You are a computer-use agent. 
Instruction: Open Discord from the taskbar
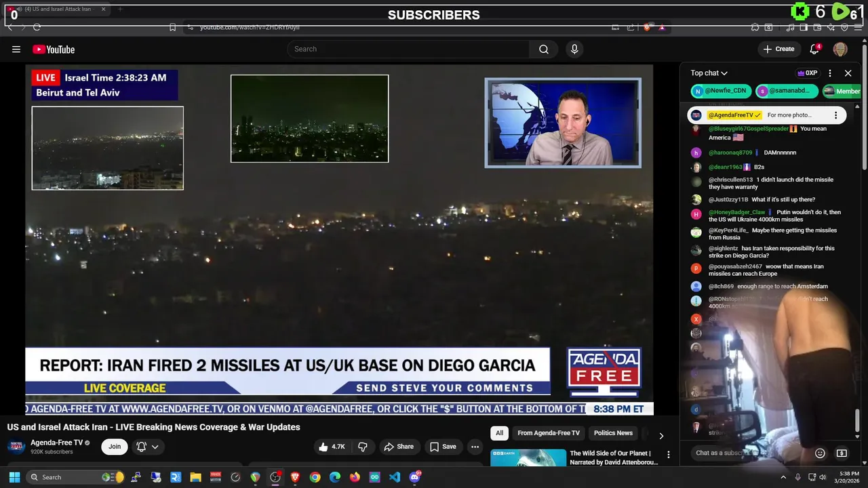click(x=415, y=477)
